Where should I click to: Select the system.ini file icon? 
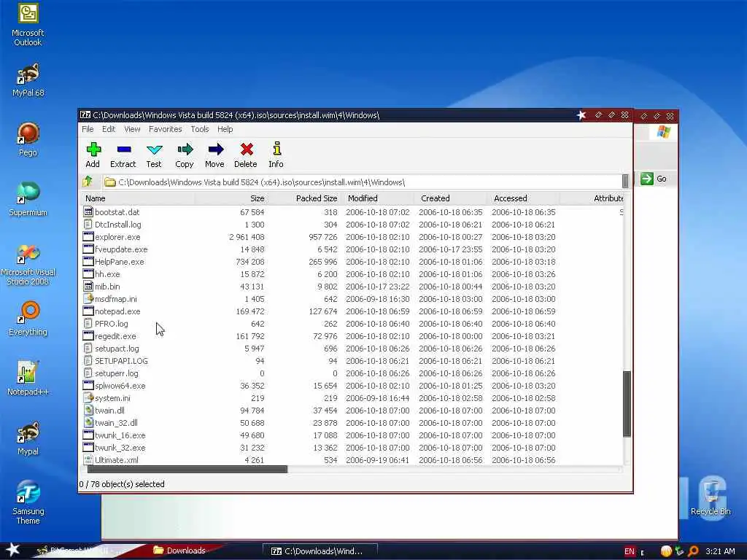(88, 397)
